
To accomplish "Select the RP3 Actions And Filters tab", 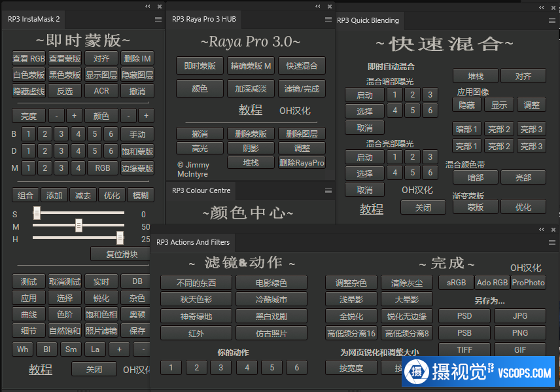I will [193, 242].
